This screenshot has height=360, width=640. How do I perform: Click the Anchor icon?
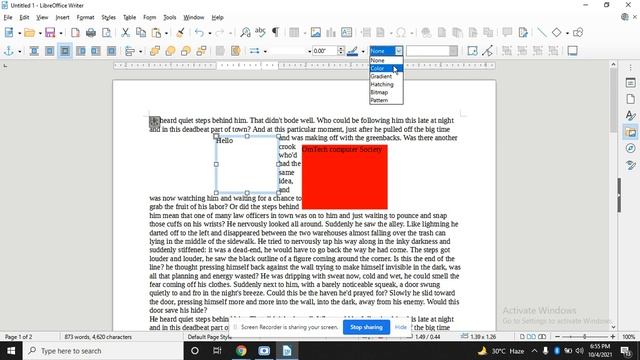[9, 51]
